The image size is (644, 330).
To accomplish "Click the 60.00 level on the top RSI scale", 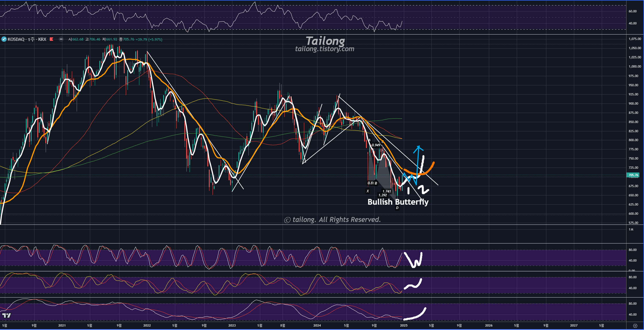I will click(633, 11).
